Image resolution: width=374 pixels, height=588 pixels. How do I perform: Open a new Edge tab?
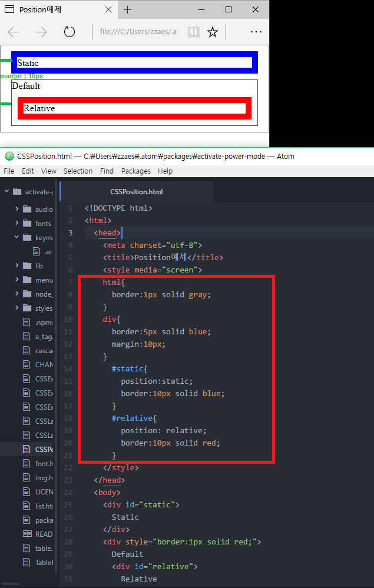click(x=128, y=10)
